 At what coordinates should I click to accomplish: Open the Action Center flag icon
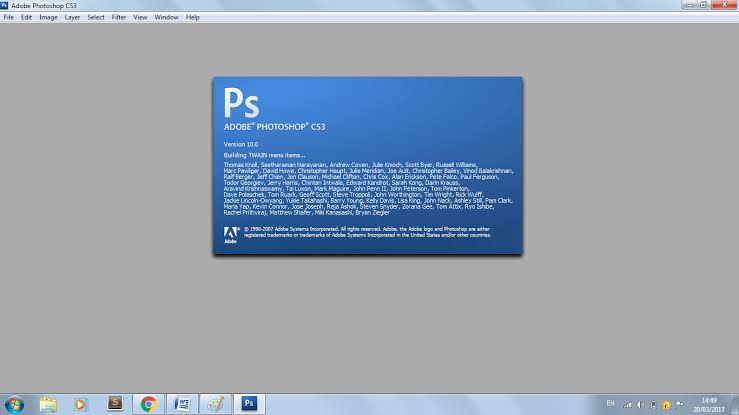pos(680,404)
